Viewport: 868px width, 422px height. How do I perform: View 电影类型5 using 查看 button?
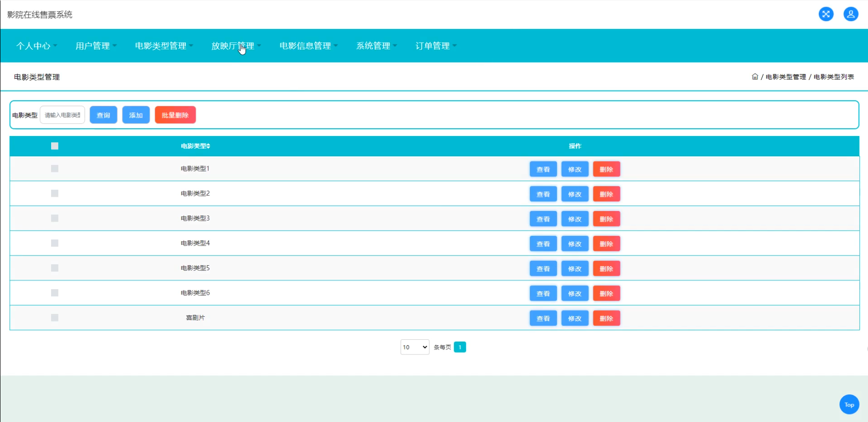pos(543,268)
